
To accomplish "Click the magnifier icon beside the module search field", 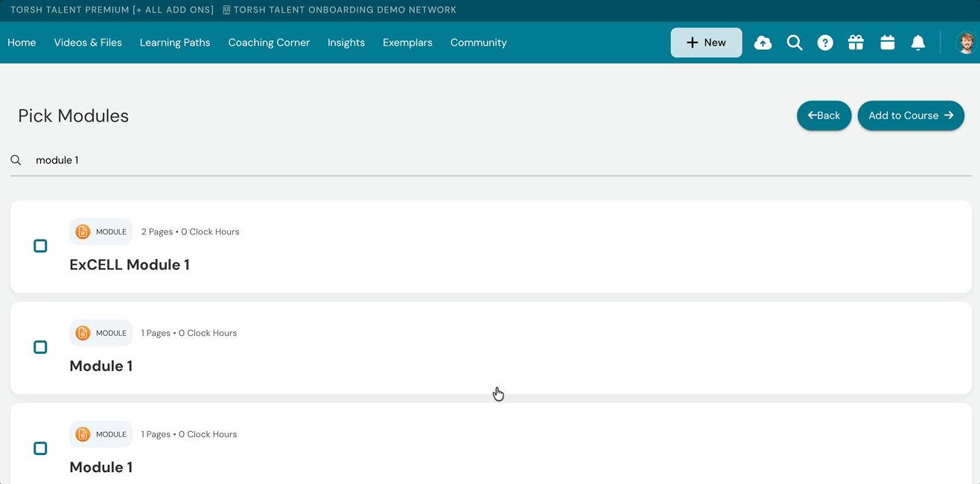I will (16, 160).
